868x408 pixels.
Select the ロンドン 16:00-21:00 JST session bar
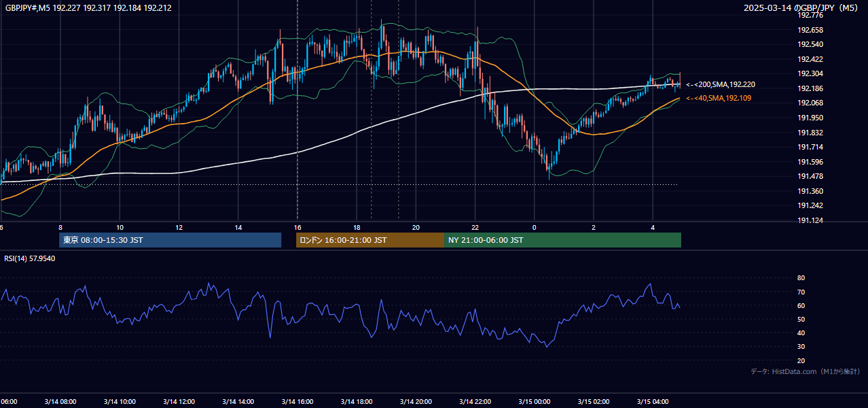point(370,240)
